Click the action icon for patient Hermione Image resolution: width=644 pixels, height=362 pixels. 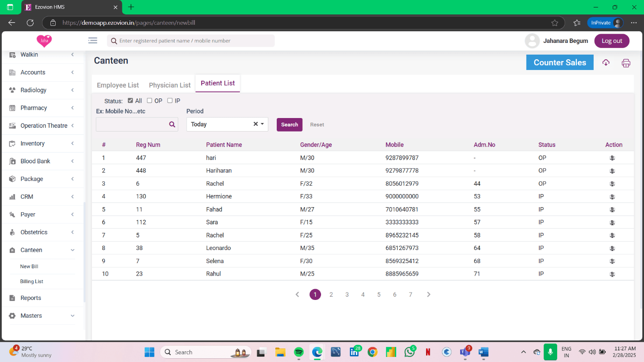click(x=612, y=197)
